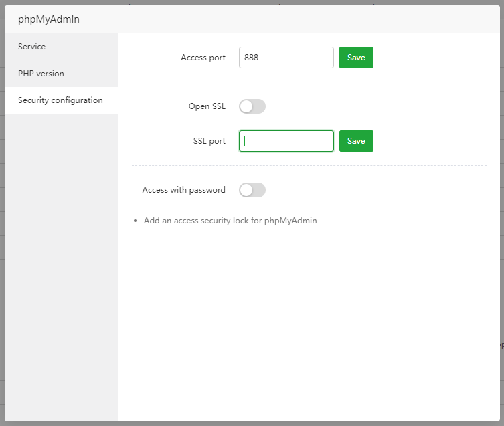Screen dimensions: 504x426
Task: Toggle the Open SSL switch
Action: click(x=252, y=106)
